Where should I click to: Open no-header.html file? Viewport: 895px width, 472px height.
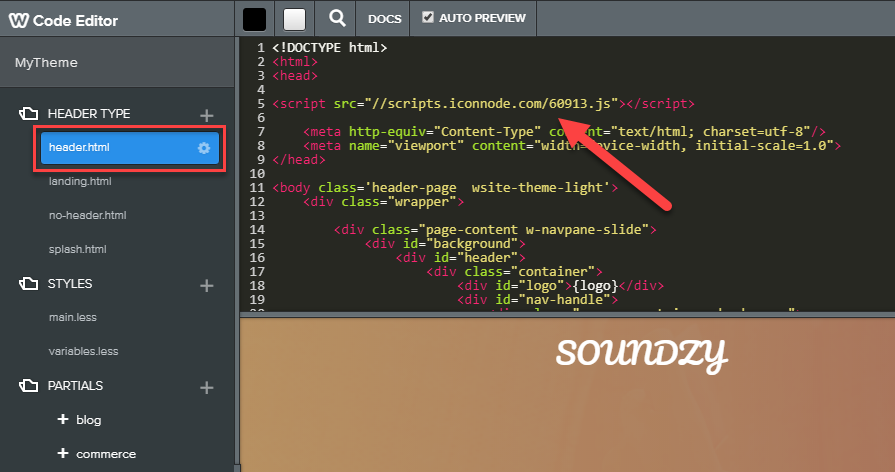pos(87,216)
